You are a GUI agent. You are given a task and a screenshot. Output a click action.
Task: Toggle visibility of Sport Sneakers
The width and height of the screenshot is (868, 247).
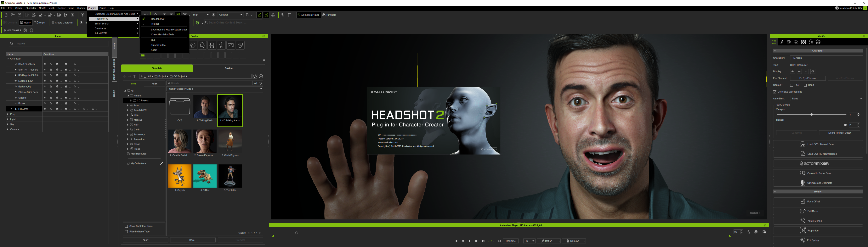pos(45,64)
